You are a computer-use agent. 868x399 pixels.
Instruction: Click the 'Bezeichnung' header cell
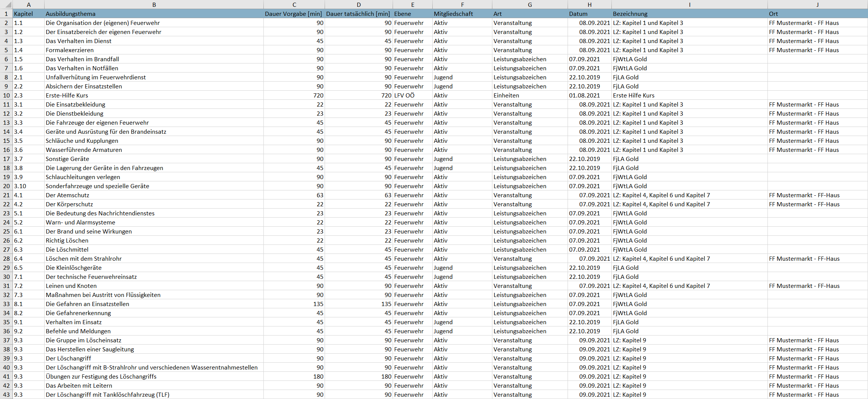click(x=690, y=14)
